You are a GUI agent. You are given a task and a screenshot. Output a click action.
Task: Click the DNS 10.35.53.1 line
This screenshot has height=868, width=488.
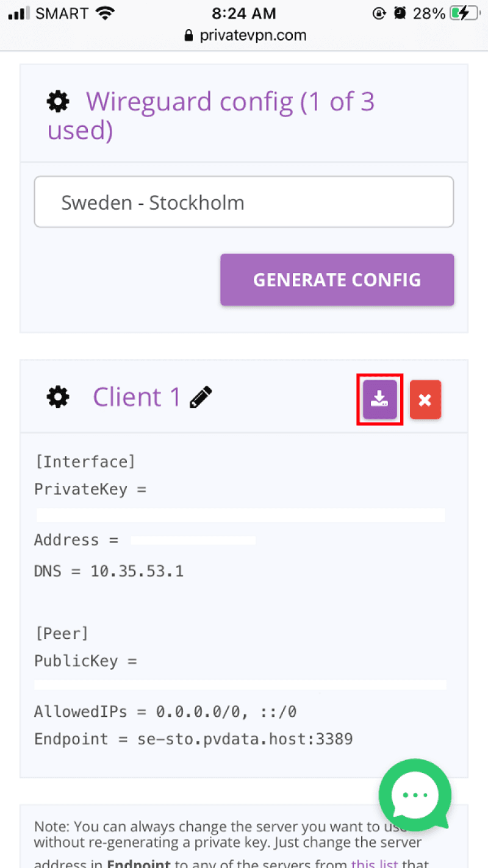(109, 571)
